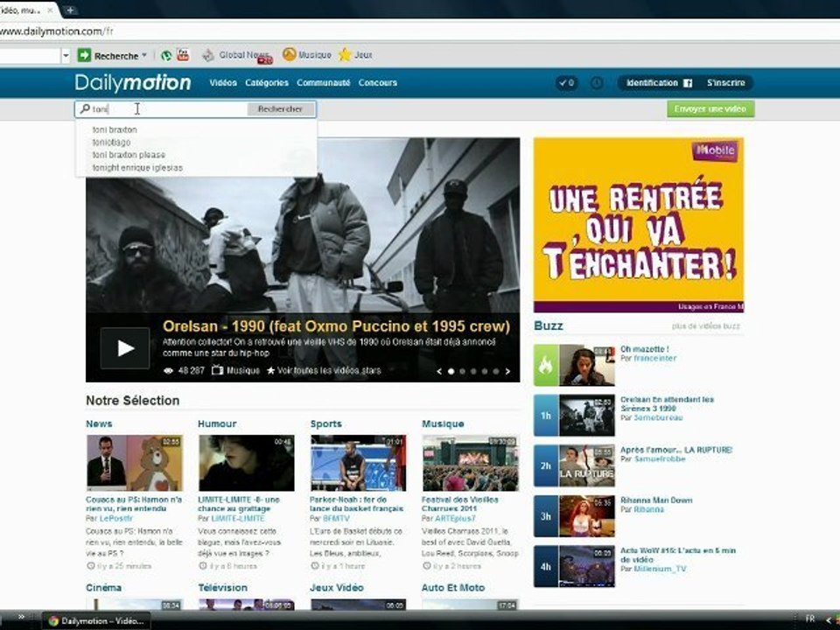The height and width of the screenshot is (630, 840).
Task: Select 'tonight enrique iglesias' suggestion
Action: click(137, 168)
